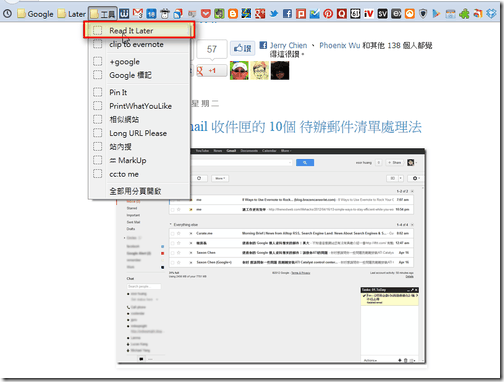This screenshot has height=382, width=504.
Task: Open the green Evernote elephant bookmark
Action: point(219,14)
